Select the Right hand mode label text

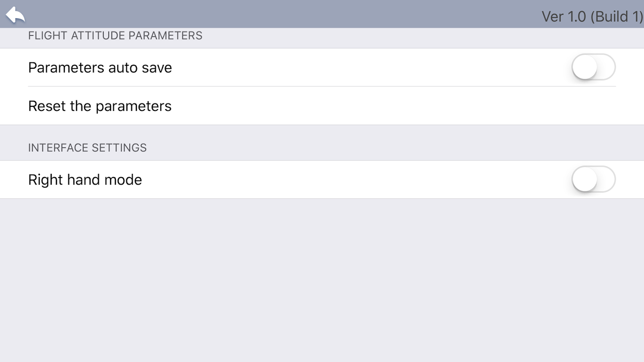tap(85, 180)
